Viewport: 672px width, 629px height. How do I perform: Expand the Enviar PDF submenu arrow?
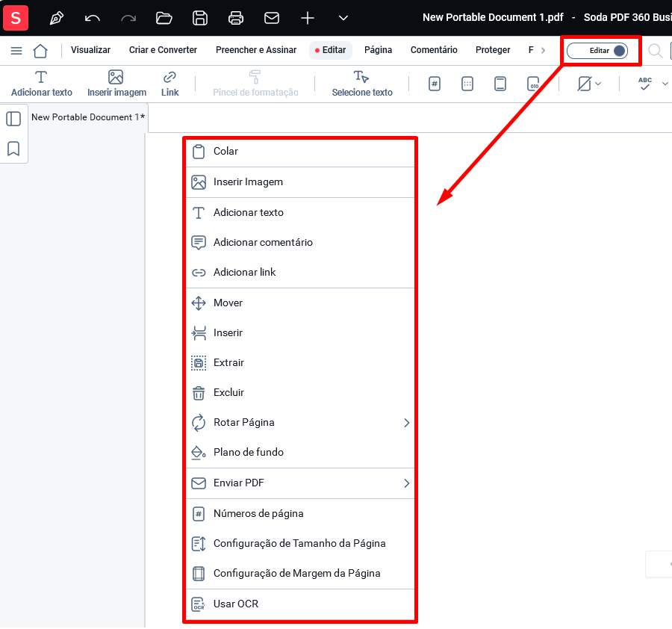point(406,483)
